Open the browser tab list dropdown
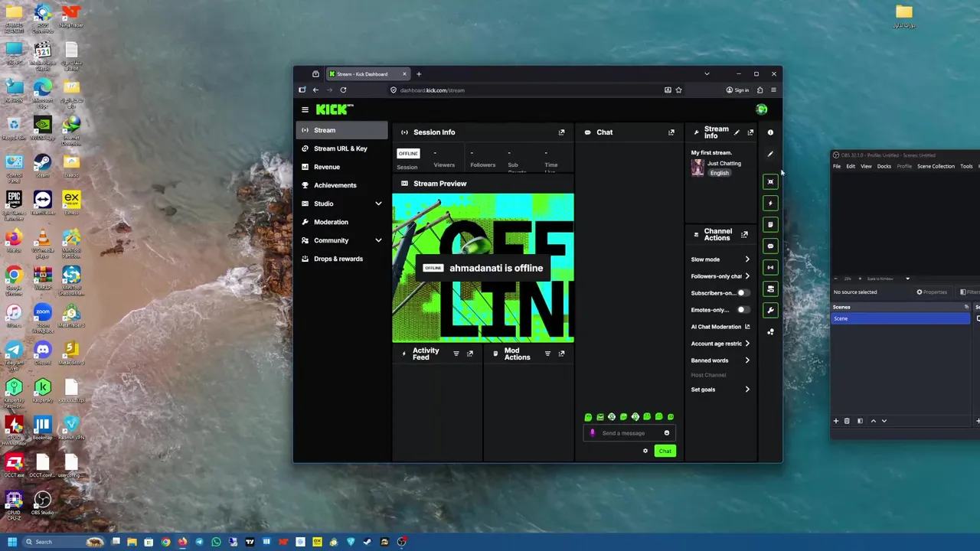980x551 pixels. pyautogui.click(x=707, y=74)
